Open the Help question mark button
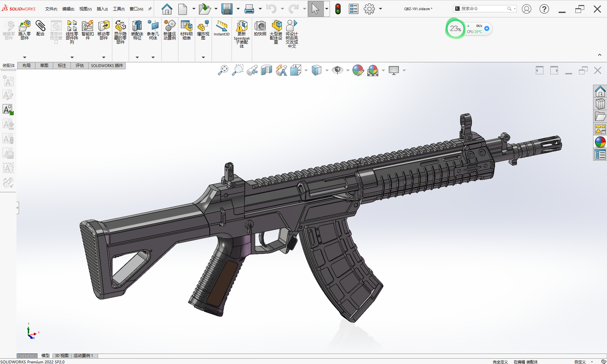 click(544, 9)
